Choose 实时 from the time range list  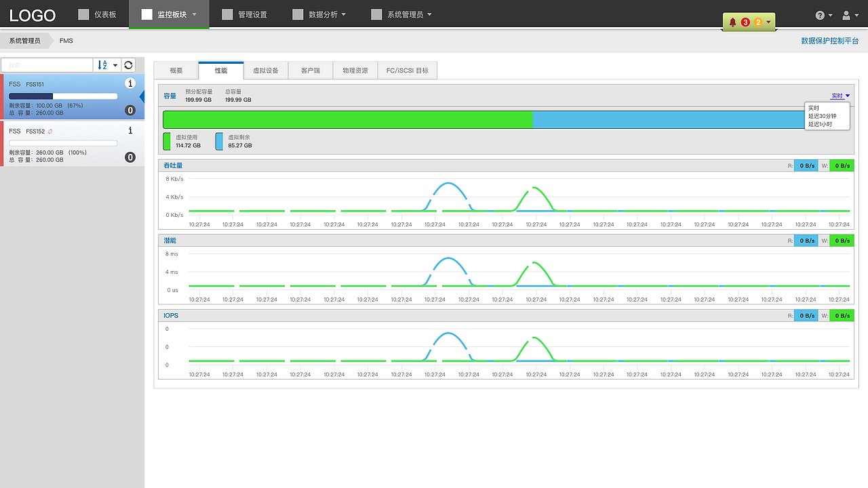[814, 108]
